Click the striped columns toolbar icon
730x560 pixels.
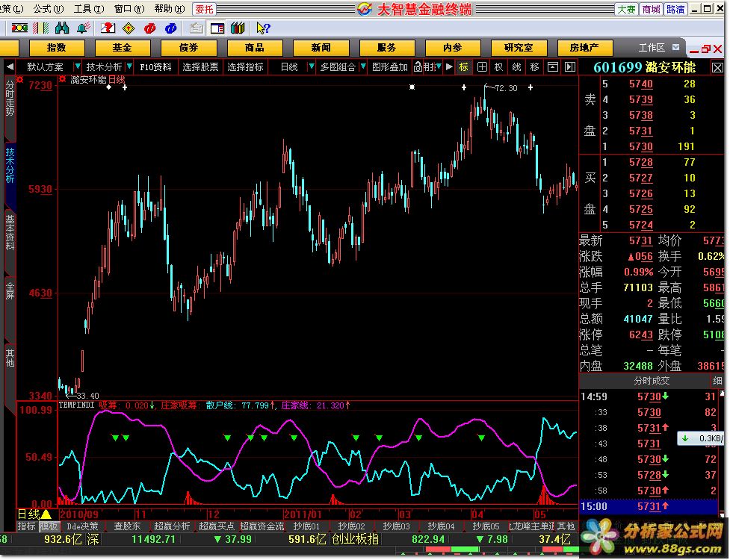(41, 28)
